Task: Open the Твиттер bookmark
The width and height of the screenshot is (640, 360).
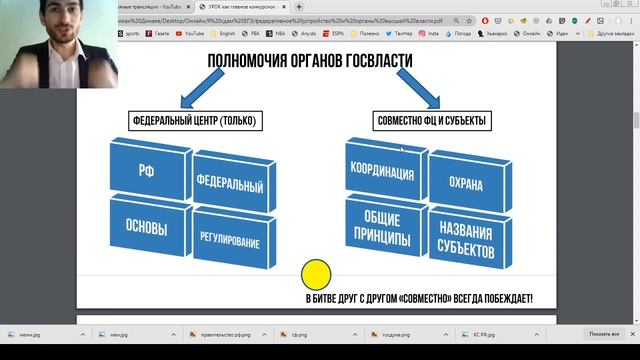Action: (x=399, y=33)
